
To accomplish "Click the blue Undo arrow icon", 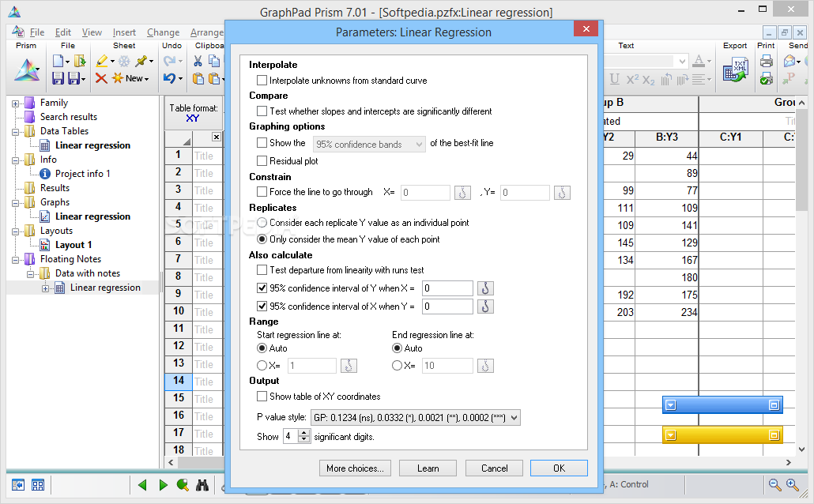I will click(169, 78).
